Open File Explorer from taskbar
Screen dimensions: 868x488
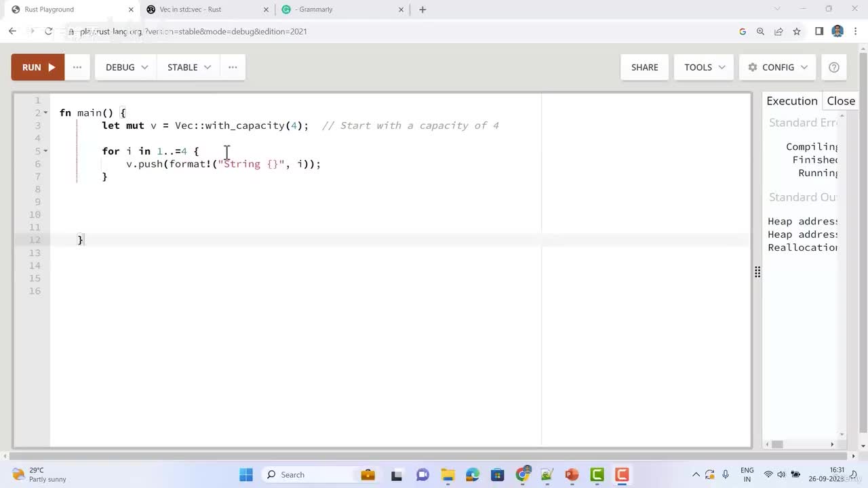448,474
